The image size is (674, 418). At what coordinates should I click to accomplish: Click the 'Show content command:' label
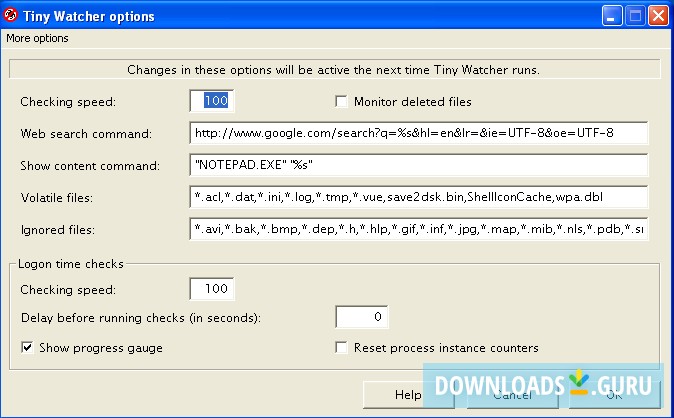(x=90, y=166)
